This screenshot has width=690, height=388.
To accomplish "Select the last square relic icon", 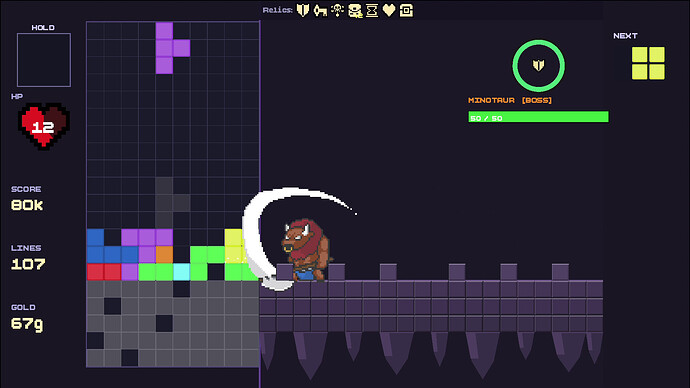I will pyautogui.click(x=406, y=10).
